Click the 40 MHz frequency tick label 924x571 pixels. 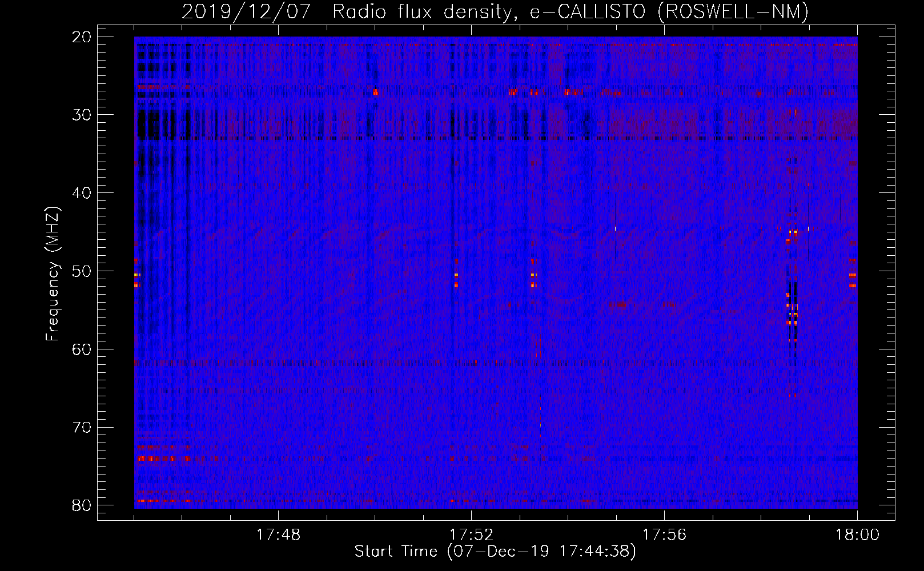click(82, 193)
